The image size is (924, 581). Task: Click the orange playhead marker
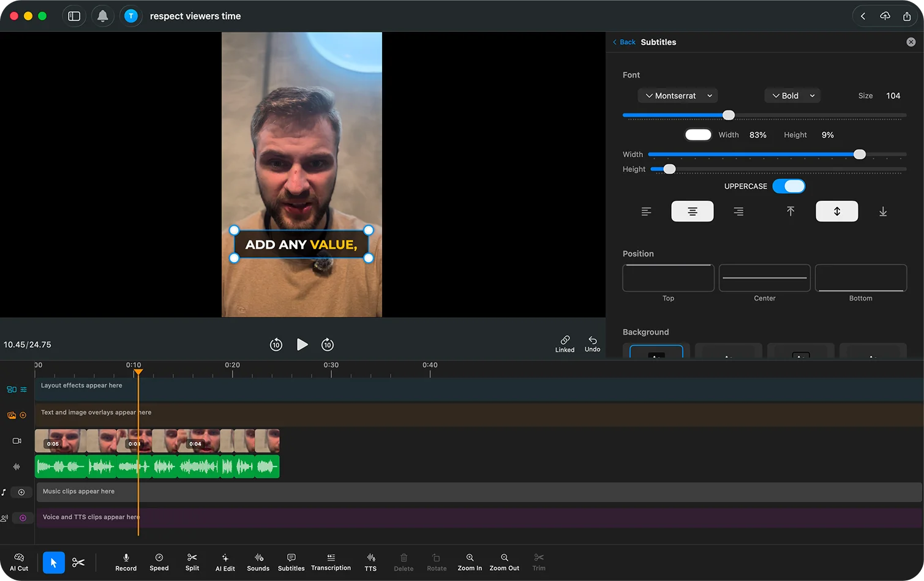(138, 372)
